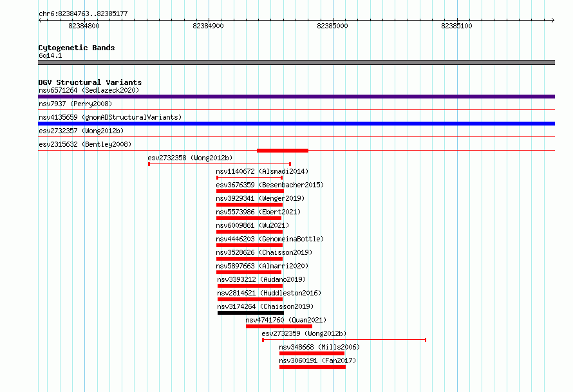Click the right arrow end of the ruler
This screenshot has height=392, width=573.
point(552,20)
